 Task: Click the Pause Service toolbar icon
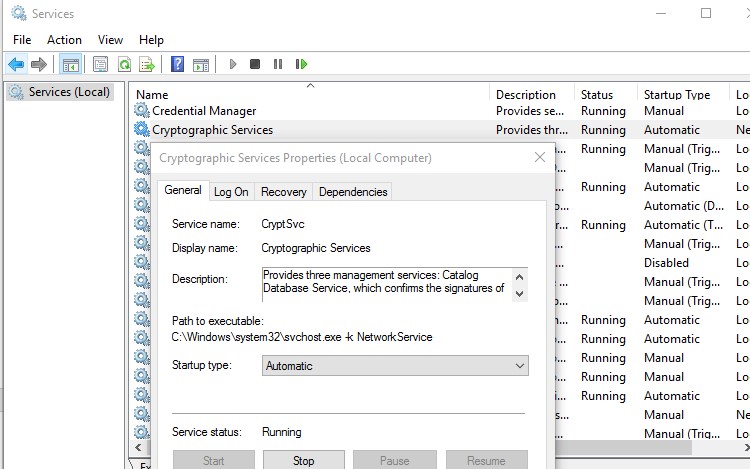tap(278, 64)
